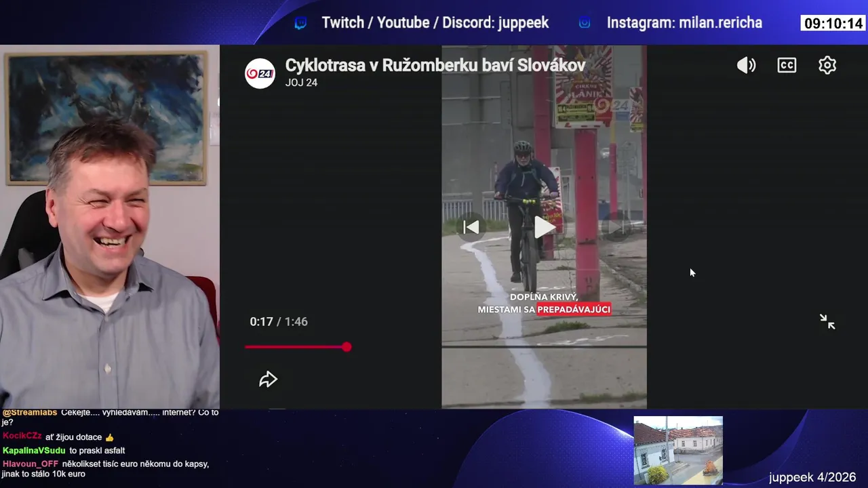This screenshot has height=488, width=868.
Task: Open the player settings gear
Action: pos(827,65)
